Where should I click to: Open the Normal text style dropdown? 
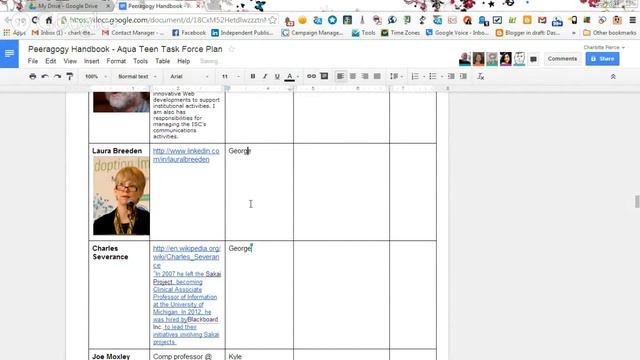[x=137, y=76]
